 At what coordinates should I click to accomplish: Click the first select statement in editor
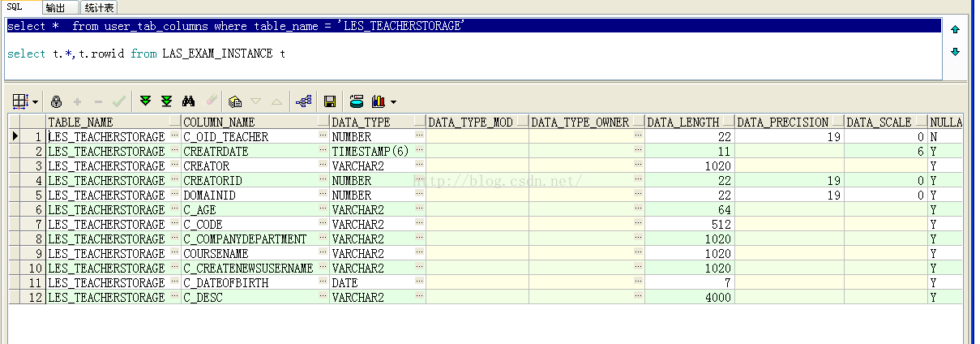[236, 26]
